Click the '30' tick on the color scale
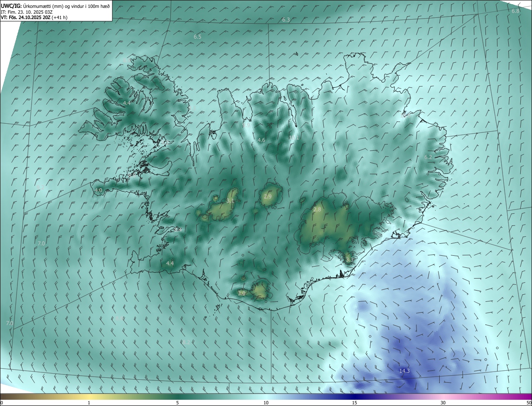The width and height of the screenshot is (532, 406). [443, 403]
